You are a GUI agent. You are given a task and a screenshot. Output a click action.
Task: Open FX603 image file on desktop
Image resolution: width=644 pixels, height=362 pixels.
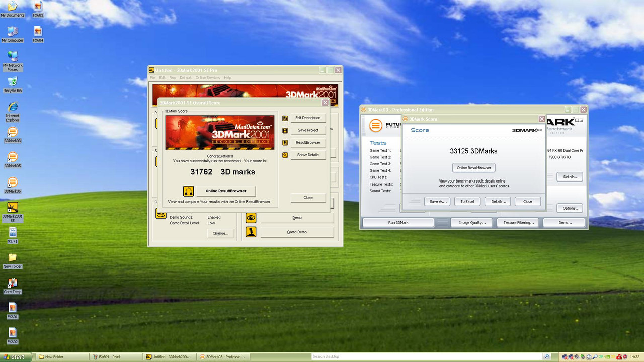tap(38, 9)
